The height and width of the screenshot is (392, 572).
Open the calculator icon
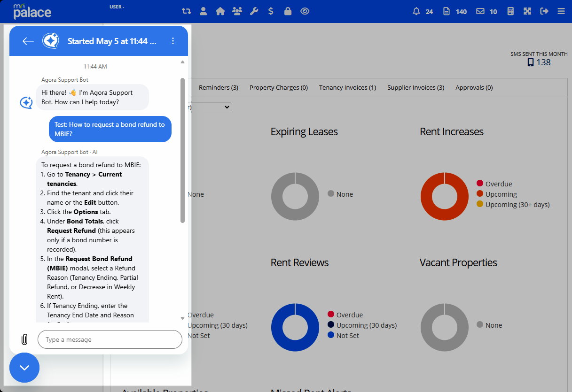click(510, 11)
